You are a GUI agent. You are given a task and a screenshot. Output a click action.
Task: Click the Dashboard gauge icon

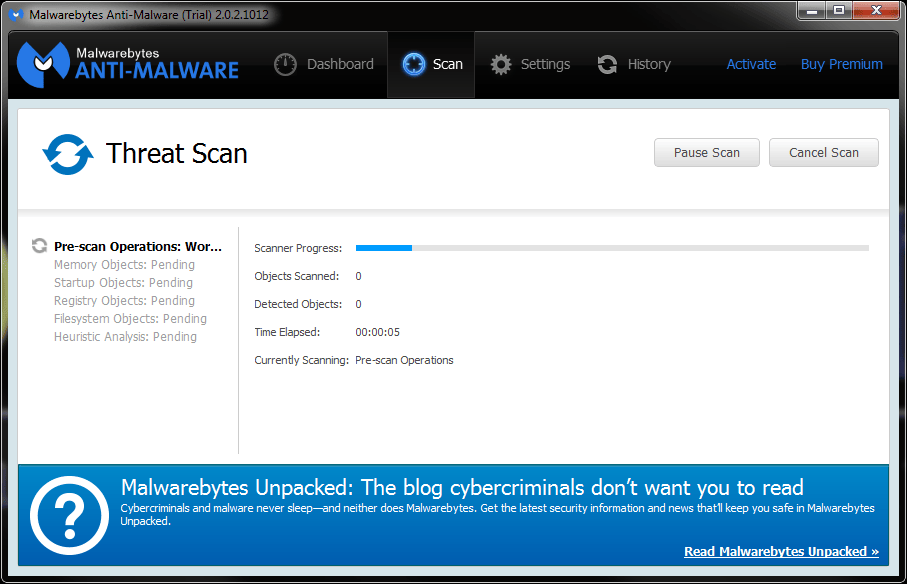(286, 64)
